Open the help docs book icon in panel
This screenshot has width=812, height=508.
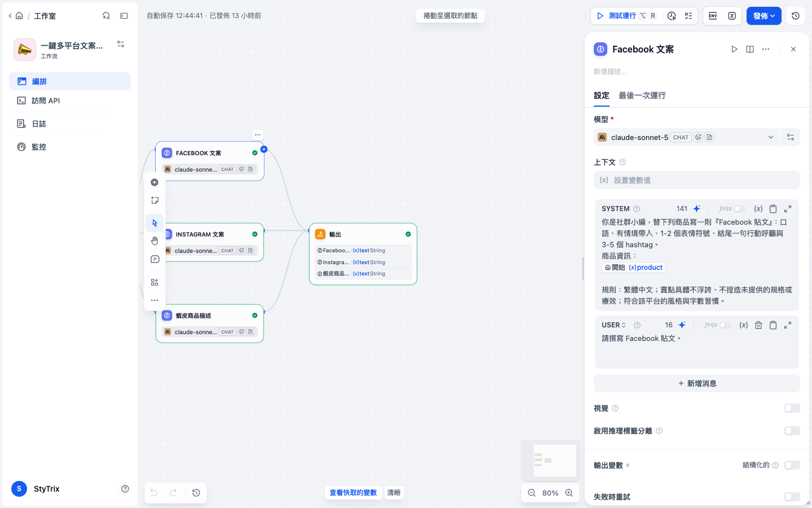(x=750, y=49)
